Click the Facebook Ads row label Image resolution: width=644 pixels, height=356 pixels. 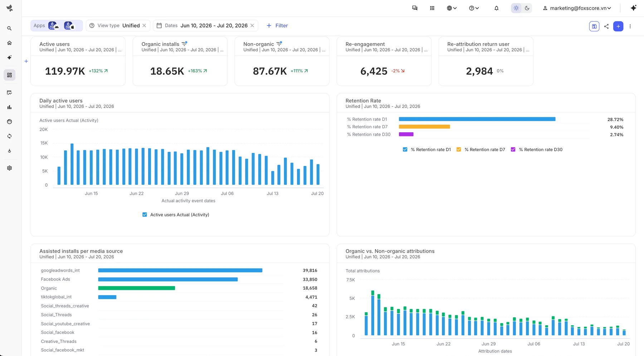55,279
